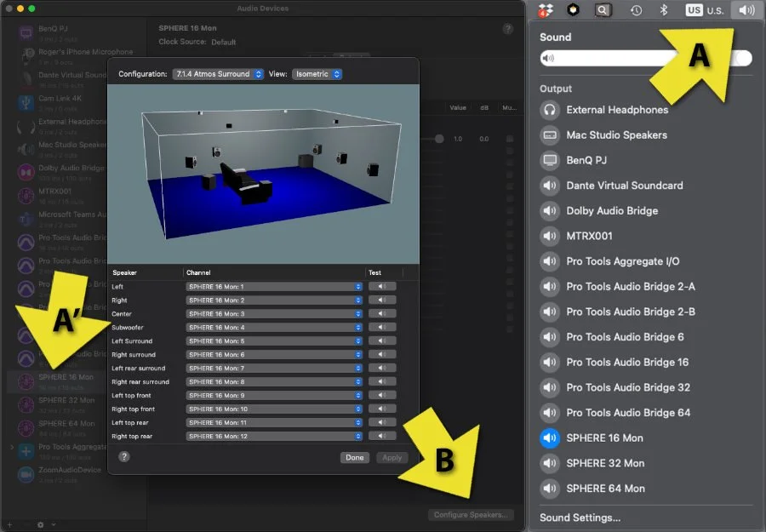The height and width of the screenshot is (532, 766).
Task: Adjust the Sound volume slider
Action: (x=646, y=58)
